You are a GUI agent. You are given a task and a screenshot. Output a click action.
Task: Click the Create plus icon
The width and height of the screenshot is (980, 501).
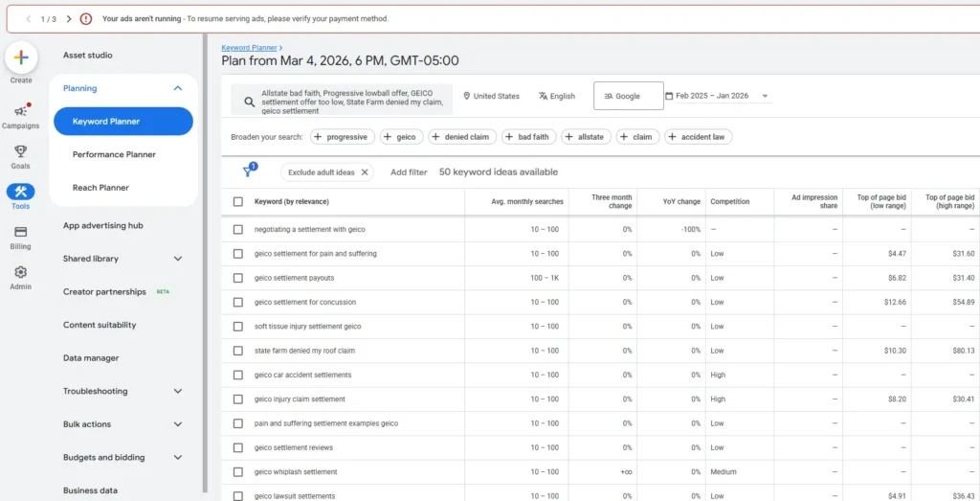pyautogui.click(x=21, y=57)
